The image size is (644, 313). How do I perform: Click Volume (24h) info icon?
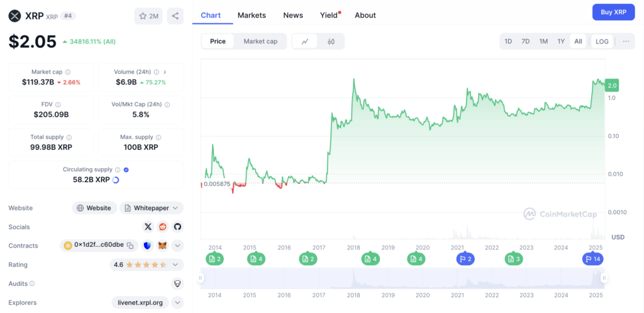157,72
